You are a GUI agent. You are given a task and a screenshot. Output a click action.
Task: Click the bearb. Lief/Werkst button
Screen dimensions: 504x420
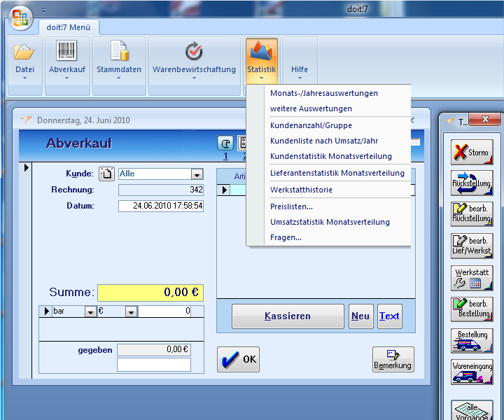[x=472, y=246]
